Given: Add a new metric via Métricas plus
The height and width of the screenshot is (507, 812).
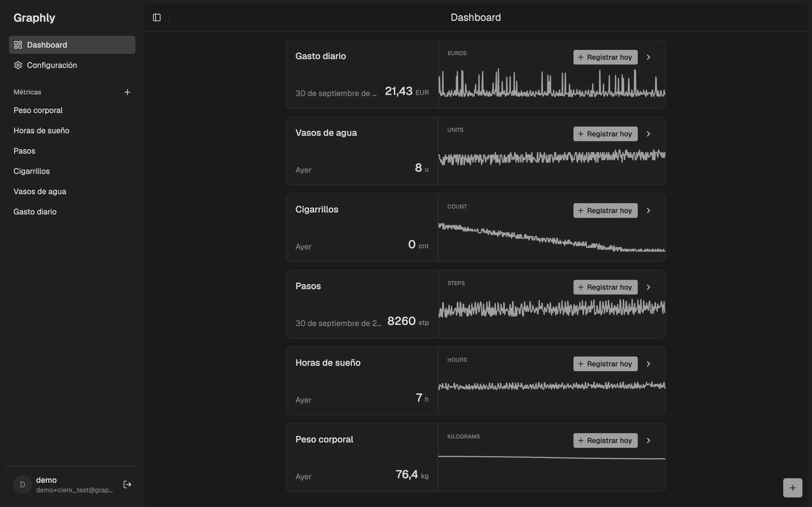Looking at the screenshot, I should click(x=127, y=92).
